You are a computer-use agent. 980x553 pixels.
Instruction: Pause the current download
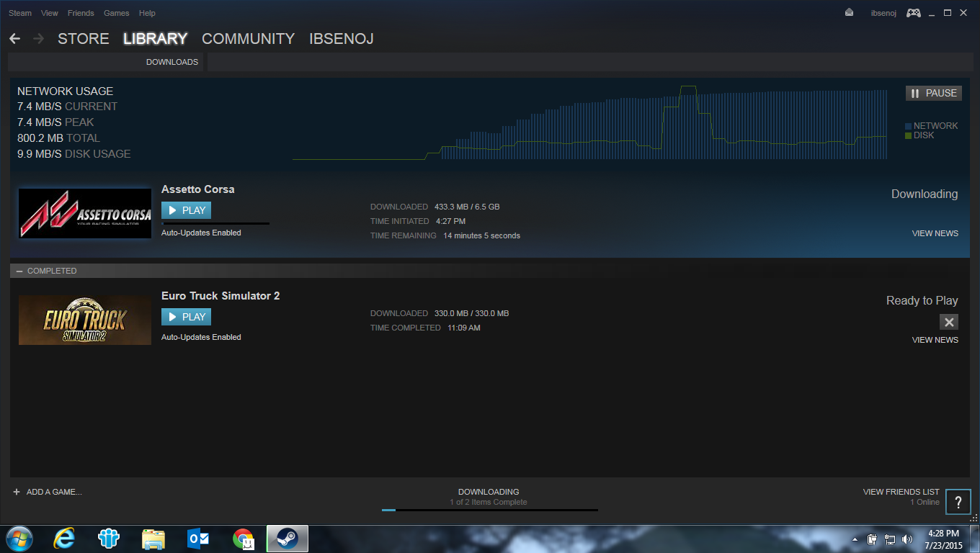pos(933,93)
